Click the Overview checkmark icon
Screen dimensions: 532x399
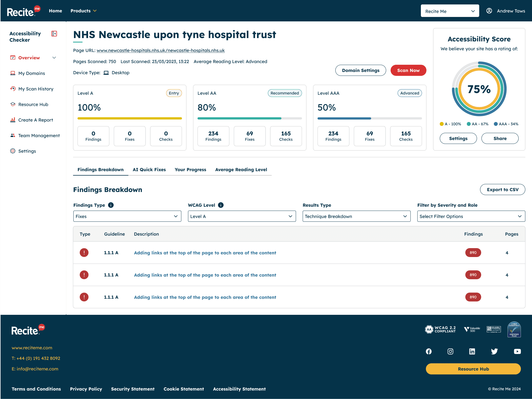(13, 58)
